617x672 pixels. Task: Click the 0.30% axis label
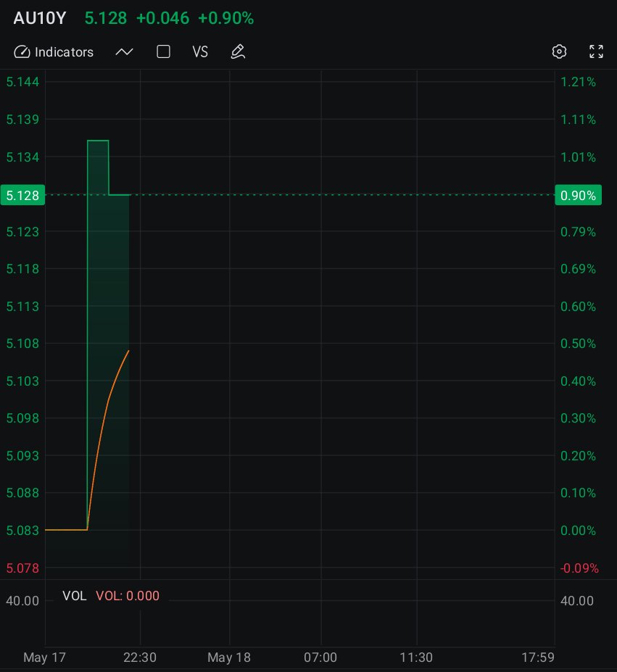(x=578, y=418)
